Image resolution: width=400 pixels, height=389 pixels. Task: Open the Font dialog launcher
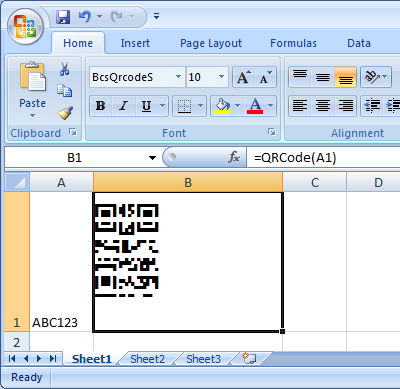click(x=272, y=132)
